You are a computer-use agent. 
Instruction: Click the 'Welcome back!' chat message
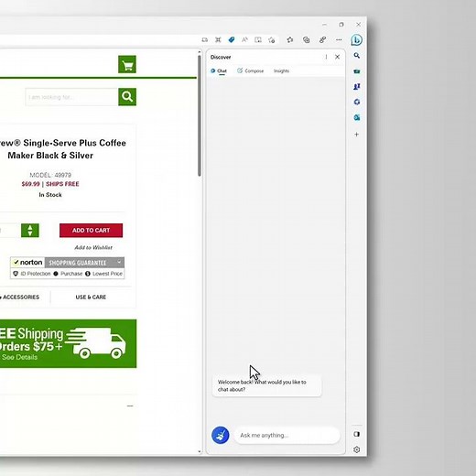pyautogui.click(x=266, y=385)
